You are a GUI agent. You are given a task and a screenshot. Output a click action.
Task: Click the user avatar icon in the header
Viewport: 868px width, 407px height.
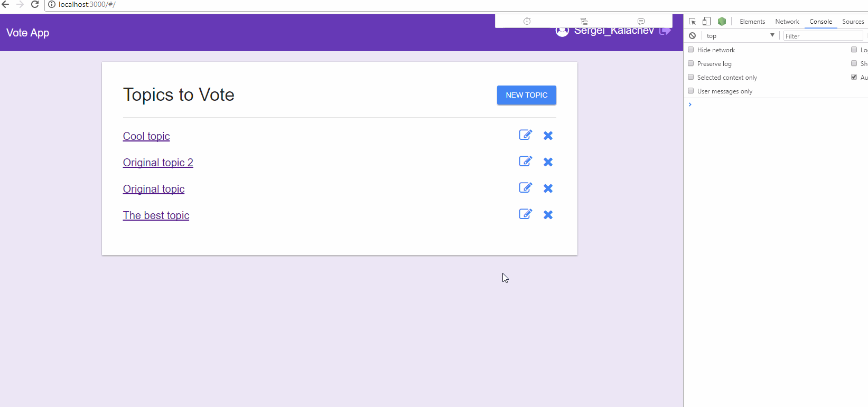coord(562,32)
